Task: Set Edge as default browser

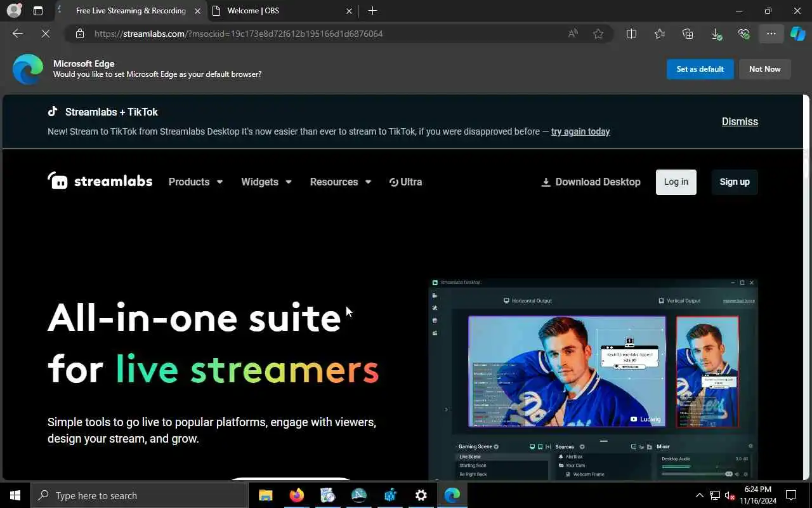Action: (x=700, y=69)
